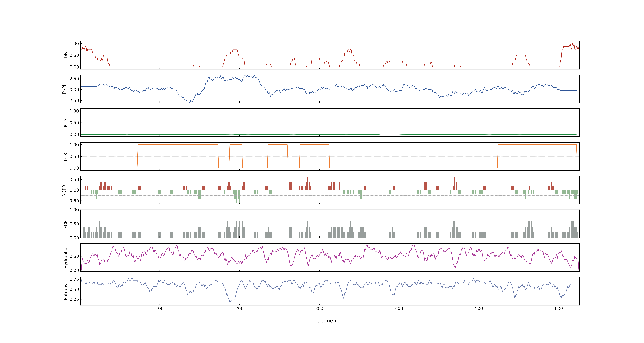The image size is (644, 343).
Task: Click x-axis tick label 300
Action: 319,309
